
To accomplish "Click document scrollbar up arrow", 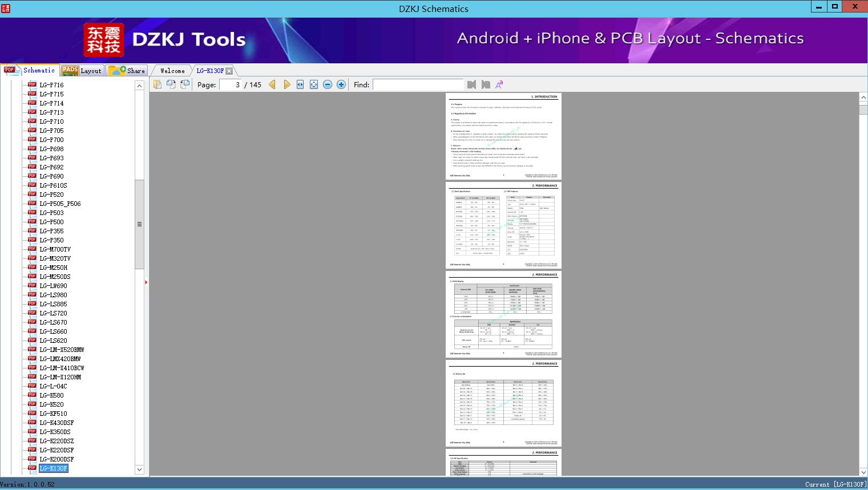I will point(863,98).
